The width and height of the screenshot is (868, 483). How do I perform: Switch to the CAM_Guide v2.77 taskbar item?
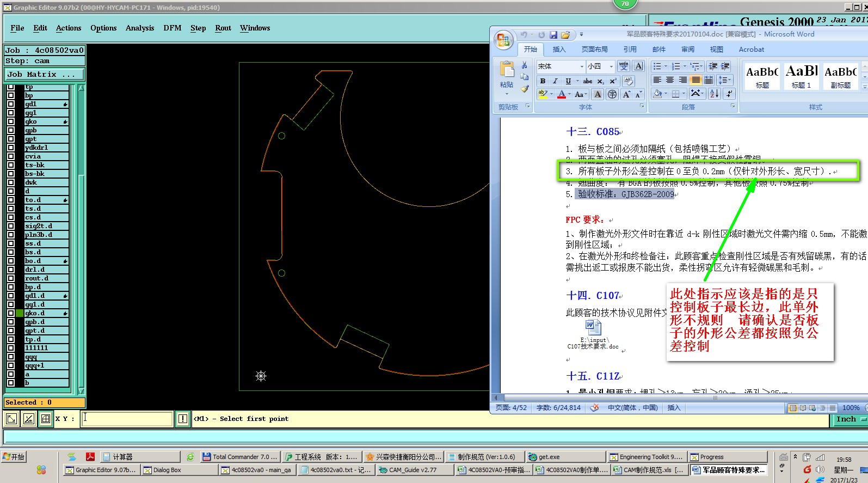tap(414, 470)
